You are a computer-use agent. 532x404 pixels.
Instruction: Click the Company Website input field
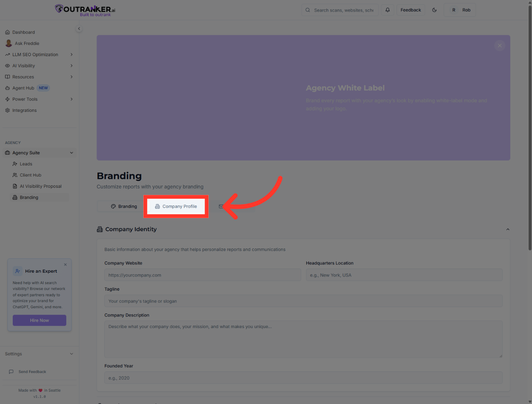point(202,275)
